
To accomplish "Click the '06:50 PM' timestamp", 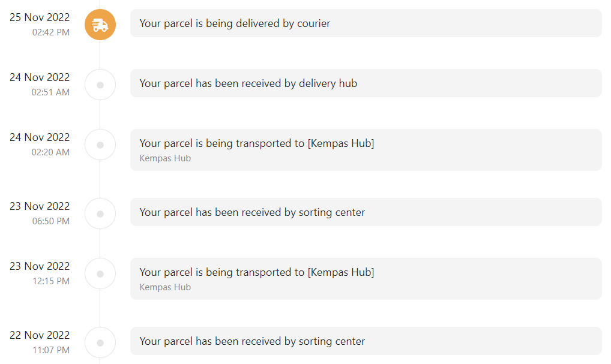I will pos(51,221).
